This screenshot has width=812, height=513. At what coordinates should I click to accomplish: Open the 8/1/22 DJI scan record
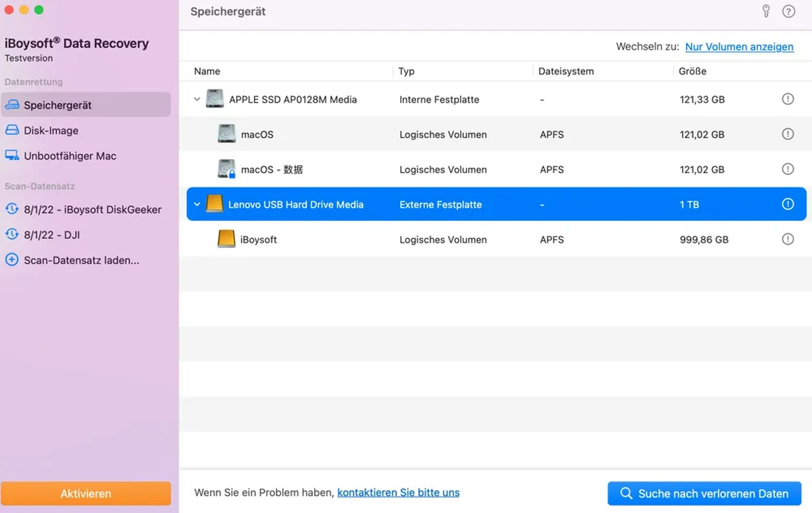51,235
